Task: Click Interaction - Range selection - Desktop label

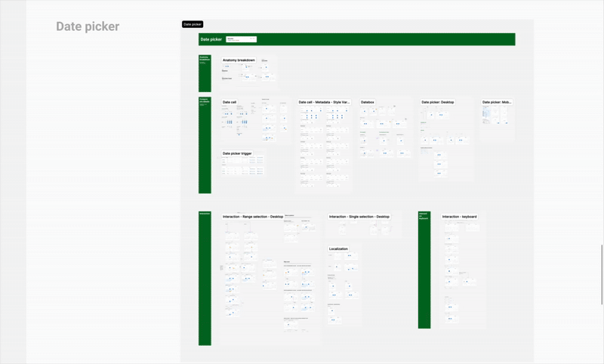Action: 253,217
